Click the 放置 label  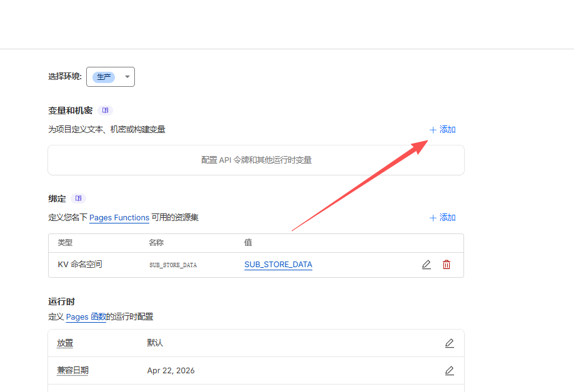[x=65, y=343]
